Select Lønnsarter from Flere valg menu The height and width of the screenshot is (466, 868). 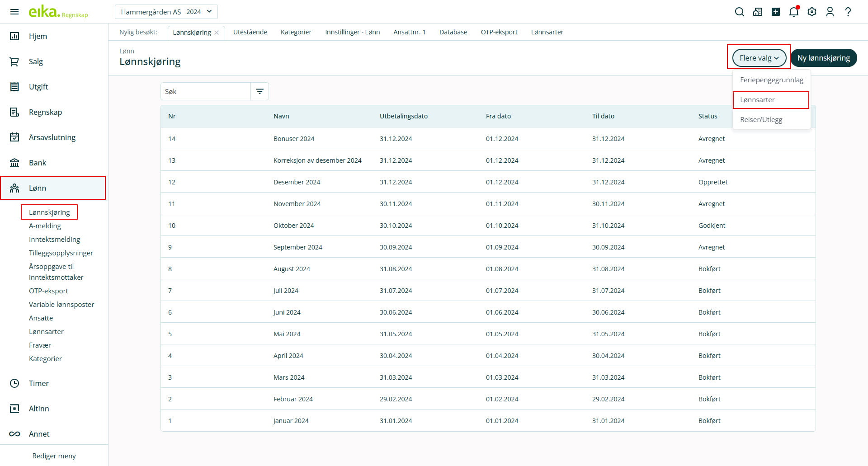click(771, 100)
